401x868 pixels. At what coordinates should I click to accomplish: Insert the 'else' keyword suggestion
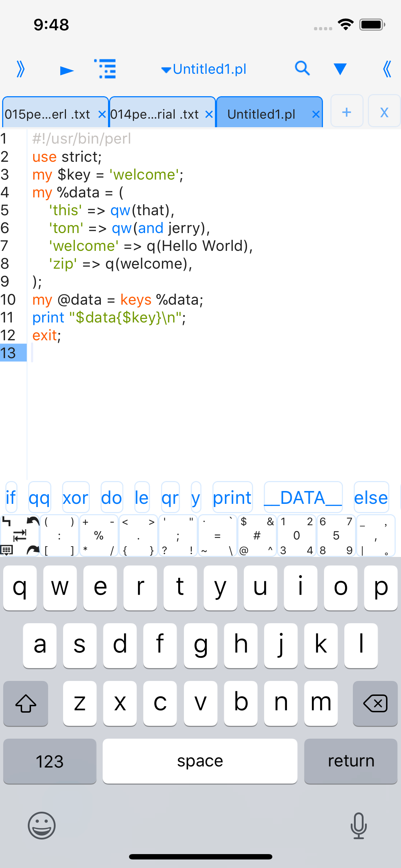tap(371, 497)
